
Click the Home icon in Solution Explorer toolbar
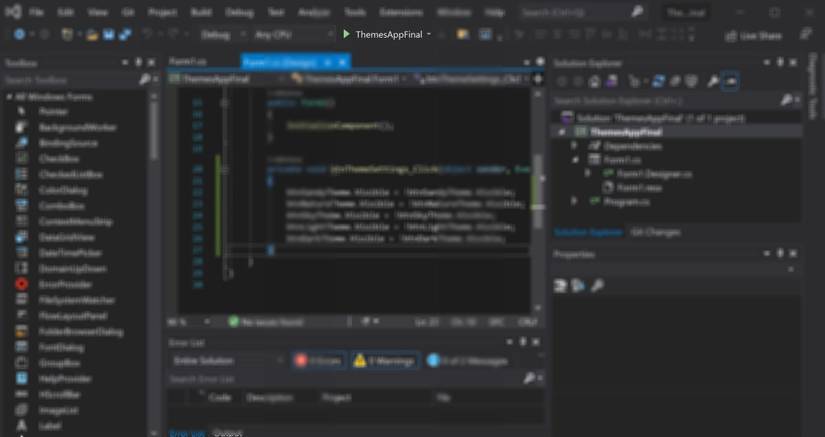click(595, 81)
